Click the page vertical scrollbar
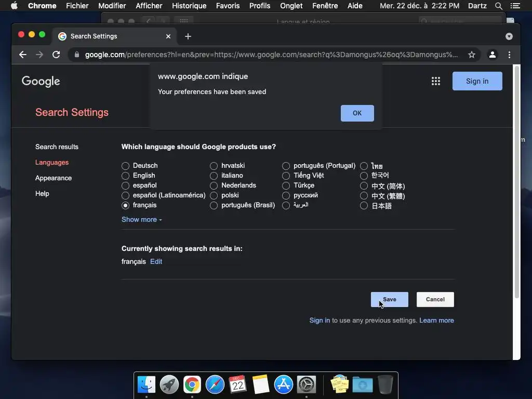The height and width of the screenshot is (399, 532). tap(517, 182)
